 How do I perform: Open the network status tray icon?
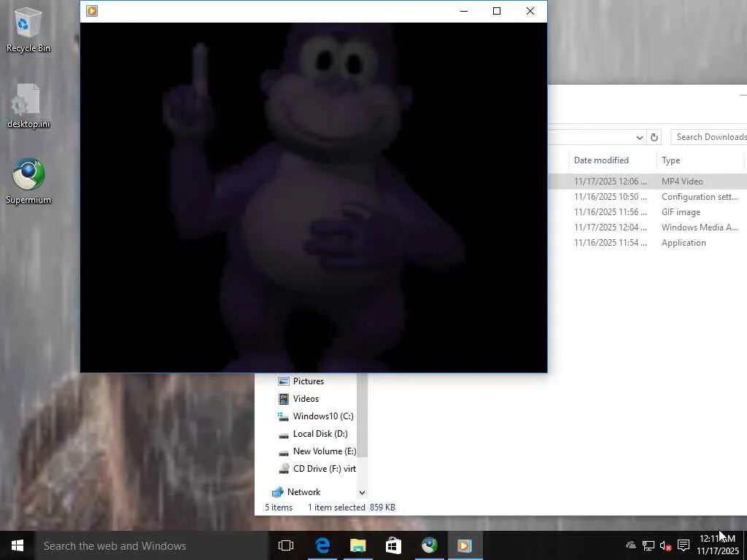coord(649,545)
